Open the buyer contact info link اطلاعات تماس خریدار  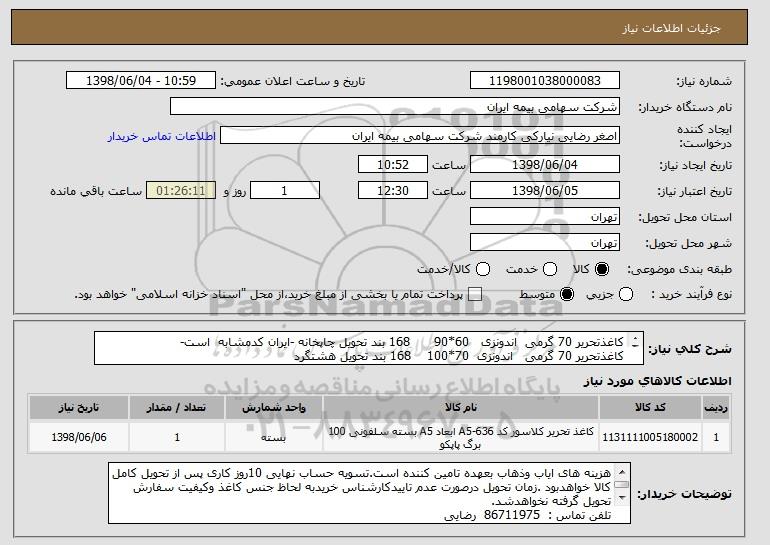click(x=162, y=136)
